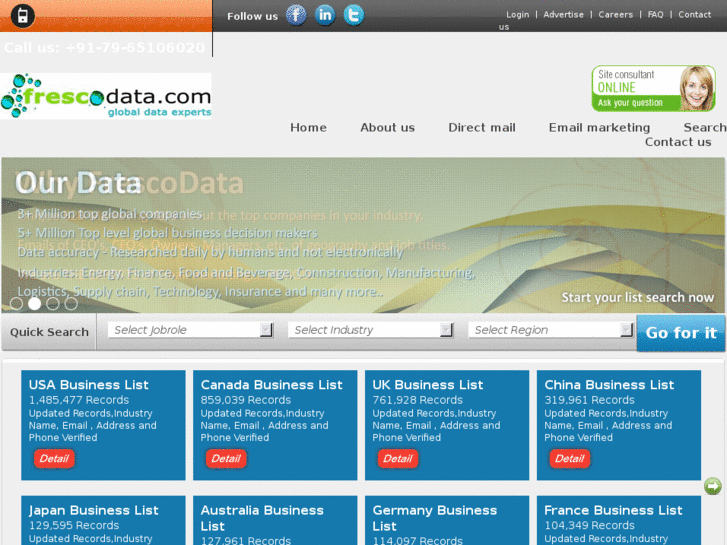Click the Contact us link in the top bar

694,14
